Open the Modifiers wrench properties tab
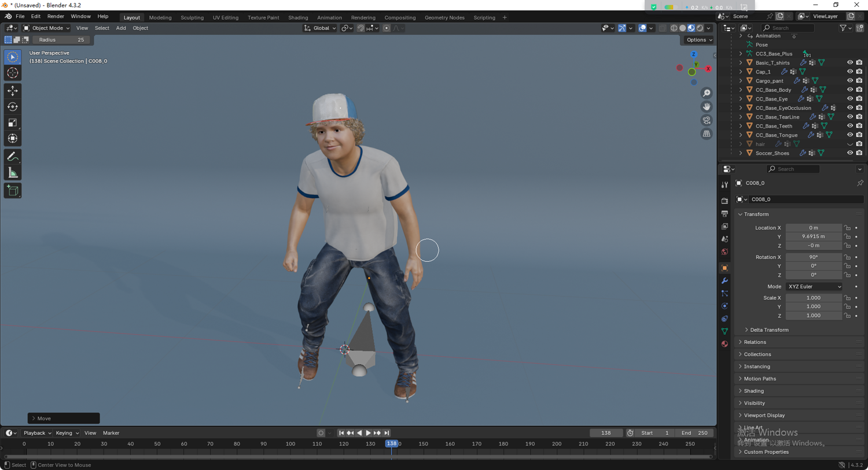This screenshot has width=868, height=470. coord(724,281)
